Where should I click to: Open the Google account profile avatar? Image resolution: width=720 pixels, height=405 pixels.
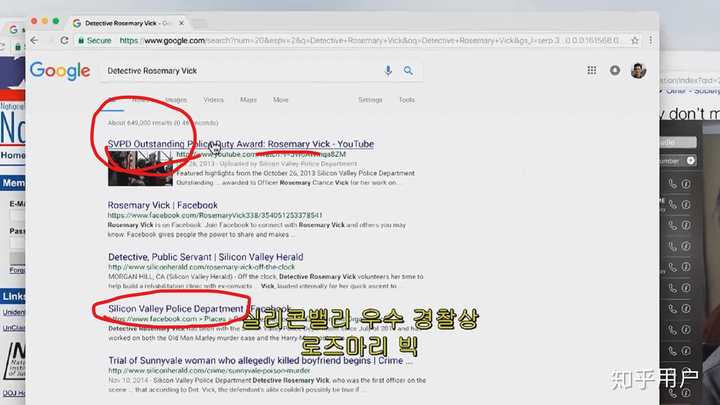click(638, 70)
